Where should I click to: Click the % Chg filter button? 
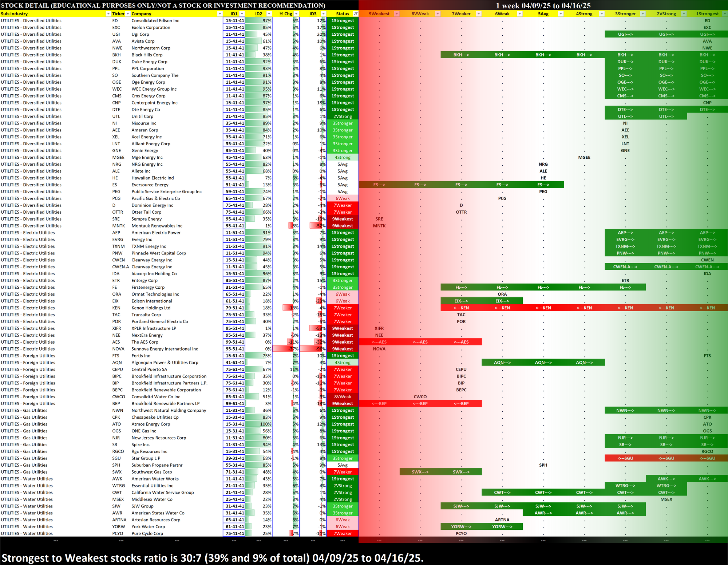[296, 14]
